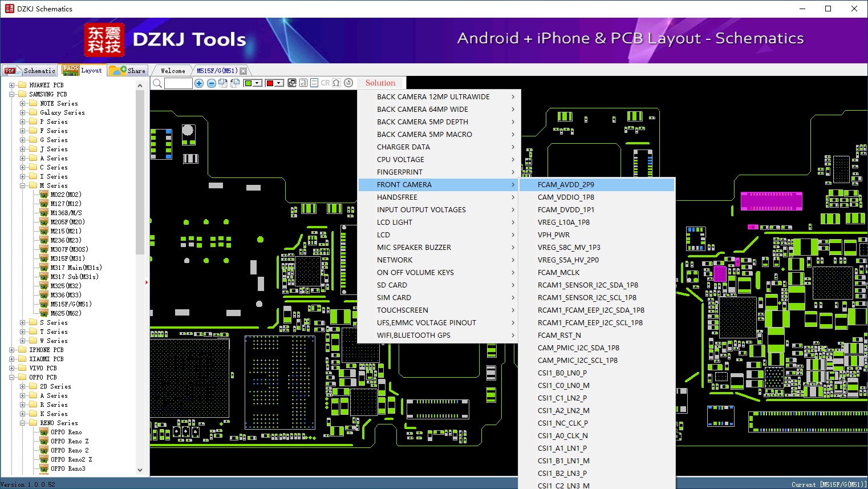Close the M515F/G(M51) tab
The width and height of the screenshot is (868, 489).
(x=244, y=71)
